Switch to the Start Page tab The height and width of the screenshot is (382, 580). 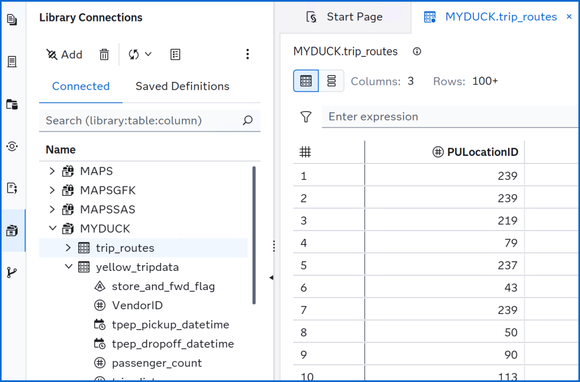tap(344, 17)
